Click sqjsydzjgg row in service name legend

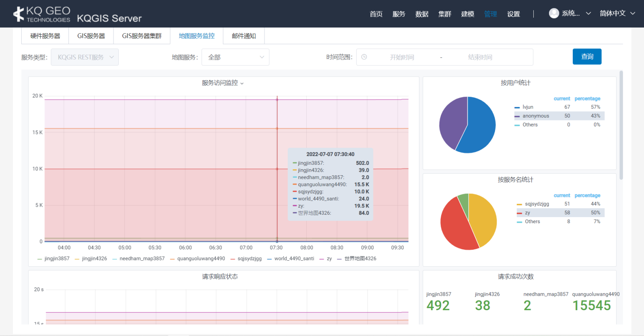560,204
